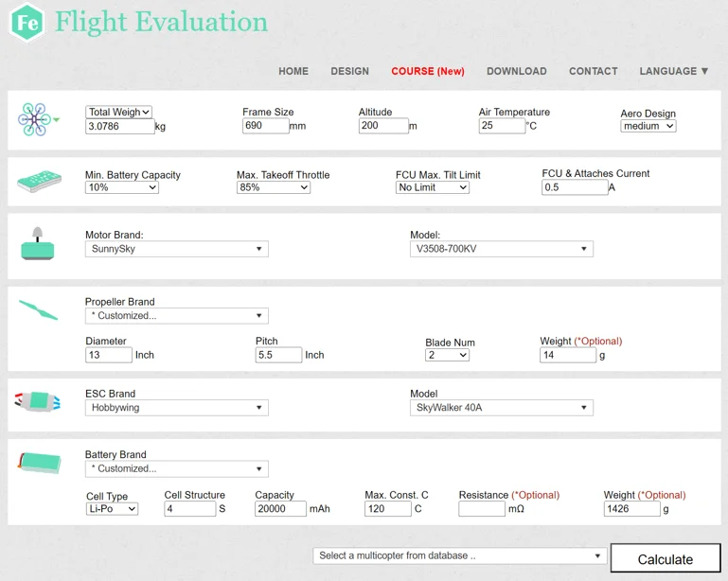Open the LANGUAGE menu
This screenshot has height=581, width=728.
(673, 71)
